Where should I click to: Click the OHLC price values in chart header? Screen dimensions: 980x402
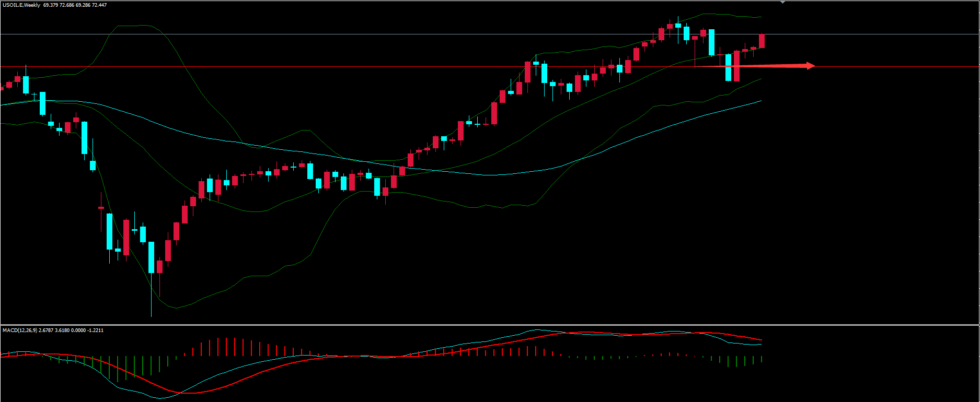tap(75, 5)
